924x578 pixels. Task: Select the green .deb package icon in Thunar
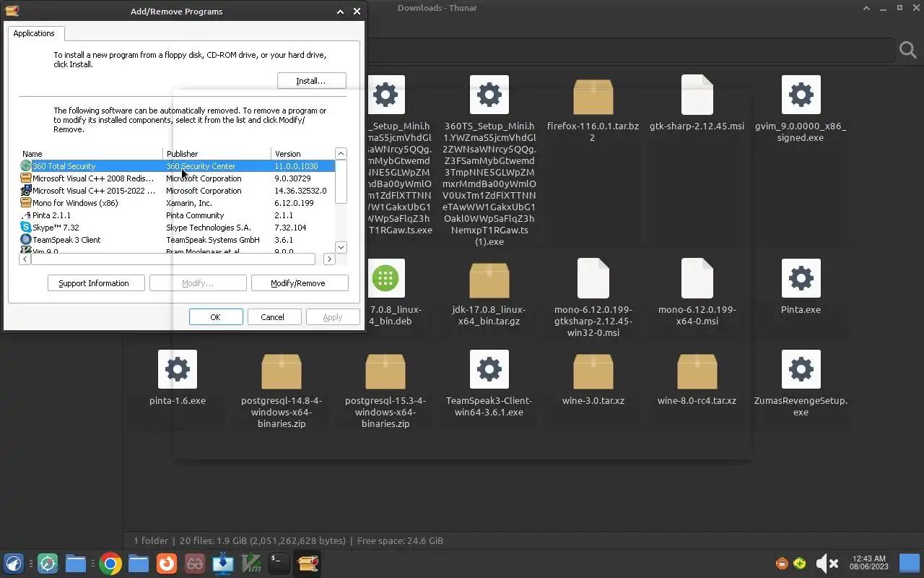coord(385,278)
